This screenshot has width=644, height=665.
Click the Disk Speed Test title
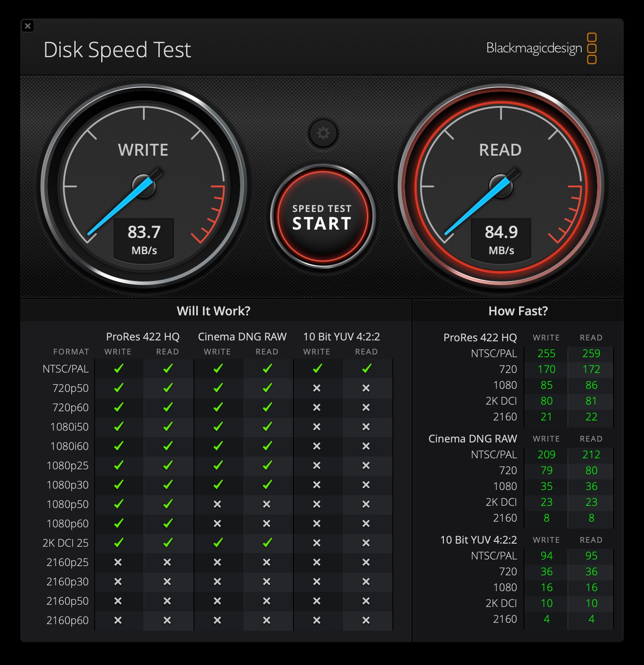[117, 50]
